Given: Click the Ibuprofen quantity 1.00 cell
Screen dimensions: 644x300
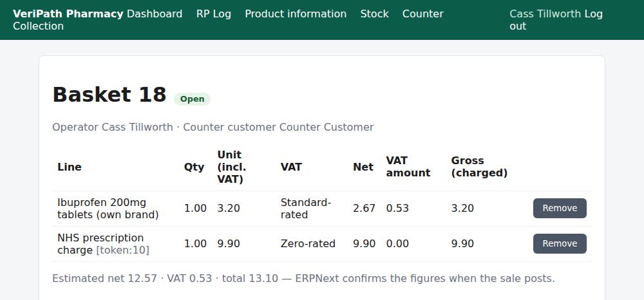Looking at the screenshot, I should pyautogui.click(x=195, y=209).
